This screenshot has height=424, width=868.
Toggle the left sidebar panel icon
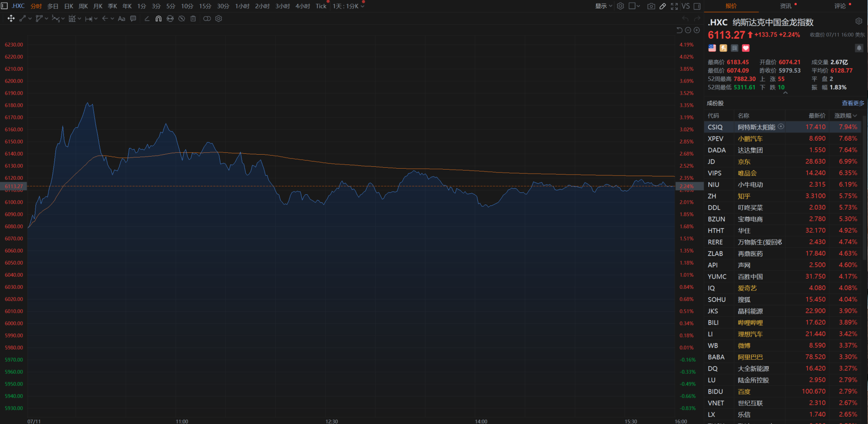coord(5,6)
